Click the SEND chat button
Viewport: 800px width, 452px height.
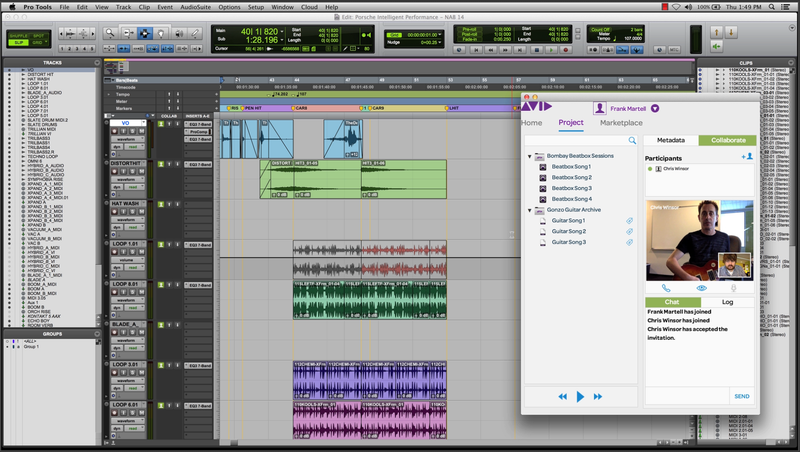[x=742, y=396]
